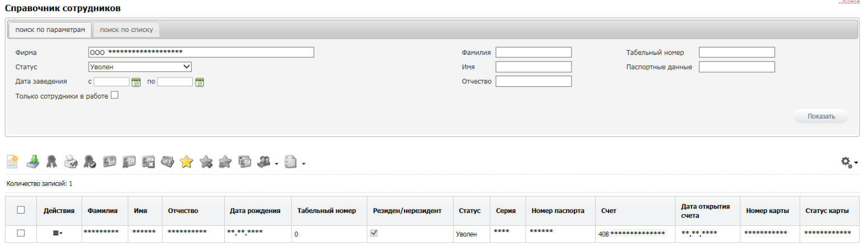The width and height of the screenshot is (868, 250).
Task: Toggle 'Только сотрудники в работе' checkbox
Action: pos(114,95)
